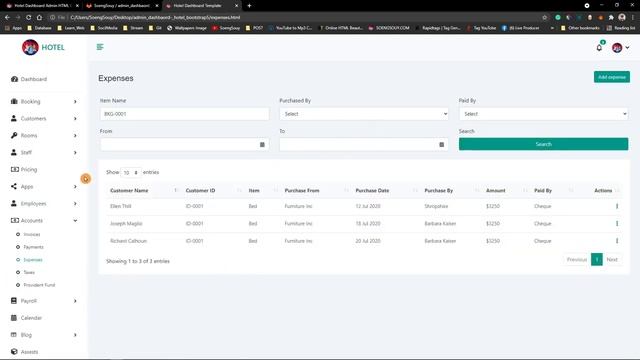The width and height of the screenshot is (640, 360).
Task: Open the user avatar profile menu
Action: click(x=620, y=48)
